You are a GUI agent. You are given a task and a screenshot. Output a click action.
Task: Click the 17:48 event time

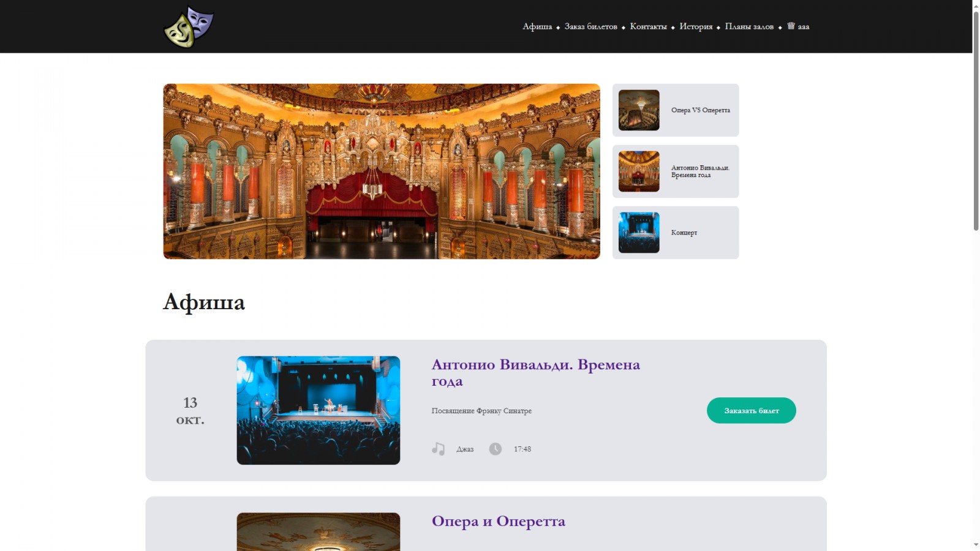522,449
